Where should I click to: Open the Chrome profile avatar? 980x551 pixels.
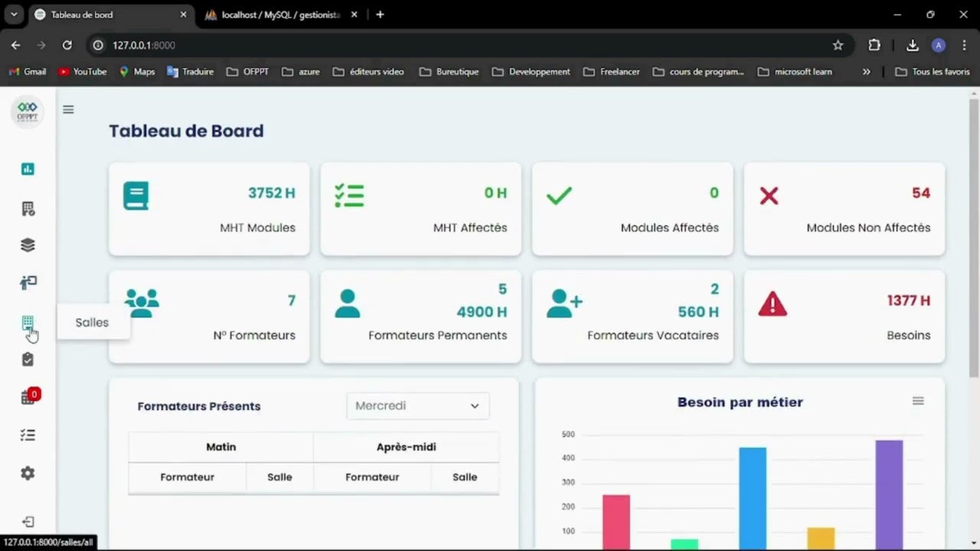pos(939,45)
